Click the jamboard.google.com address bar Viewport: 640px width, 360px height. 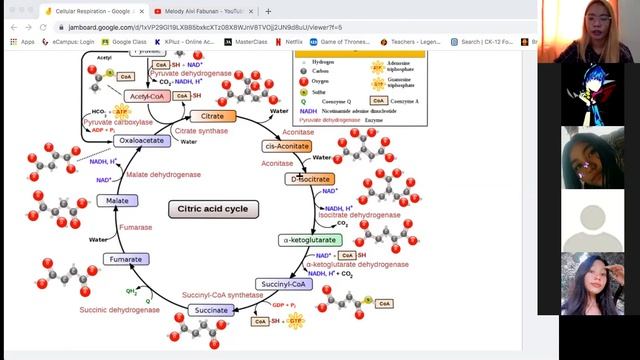205,27
